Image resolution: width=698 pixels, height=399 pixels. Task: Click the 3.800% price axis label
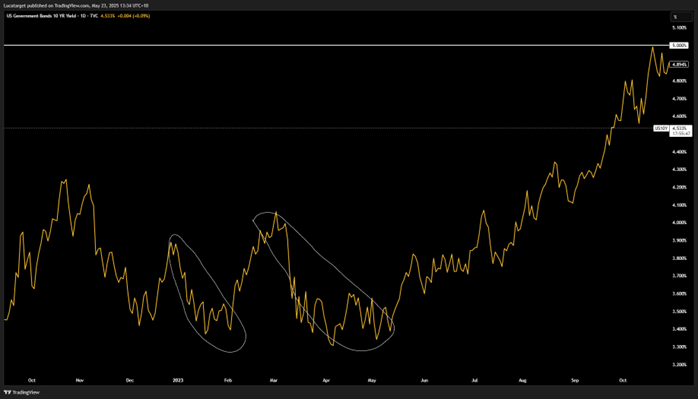(679, 258)
